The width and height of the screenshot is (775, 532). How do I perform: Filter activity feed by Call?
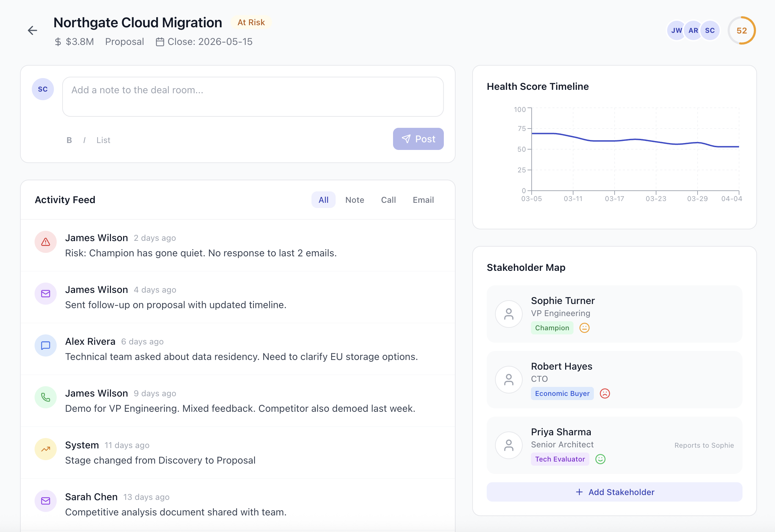389,200
